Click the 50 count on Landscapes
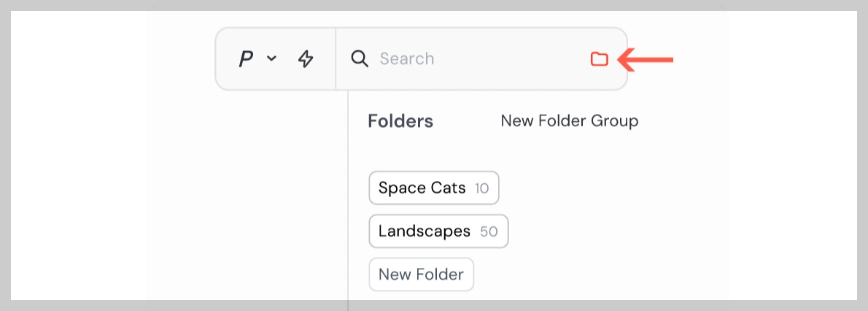Screen dimensions: 868x311 (489, 231)
